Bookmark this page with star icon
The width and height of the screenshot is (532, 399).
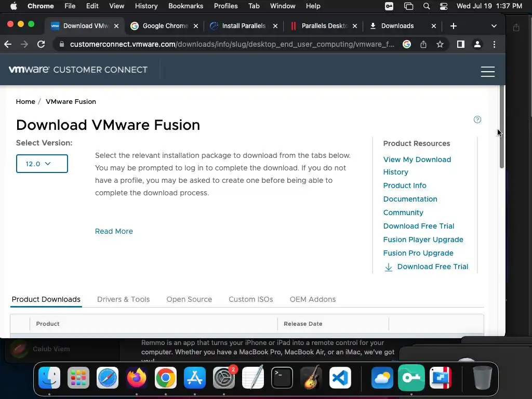440,44
